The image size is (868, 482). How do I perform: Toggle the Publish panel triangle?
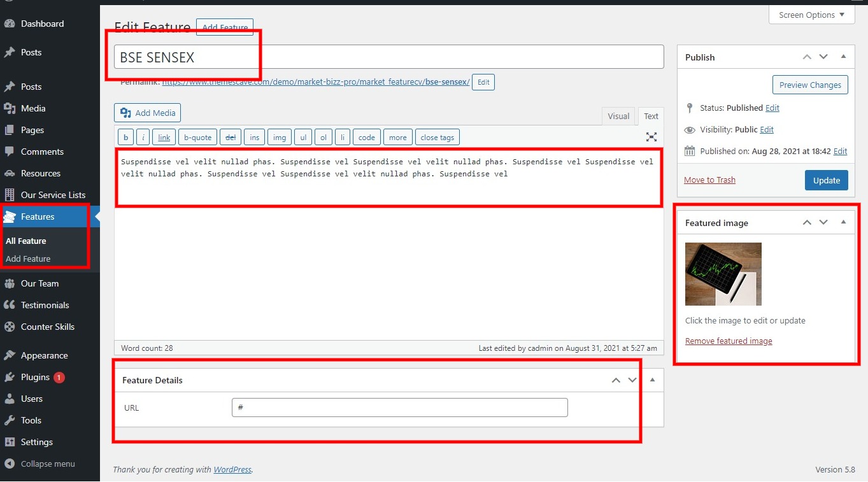pos(843,57)
